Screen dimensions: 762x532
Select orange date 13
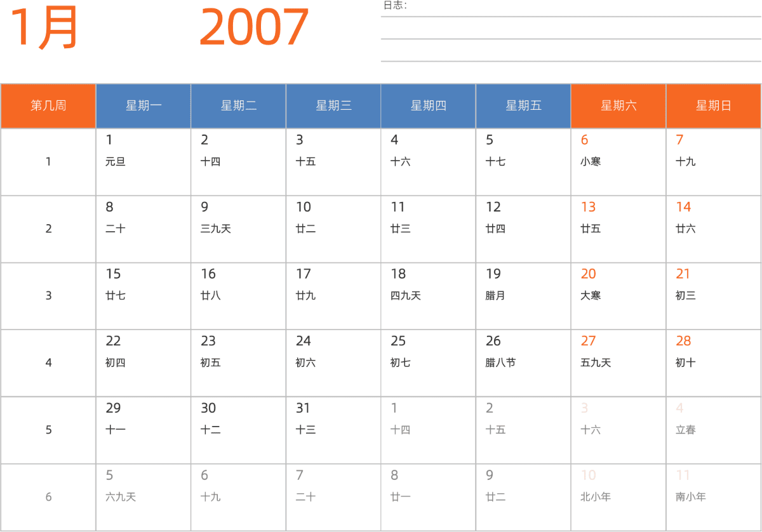589,207
